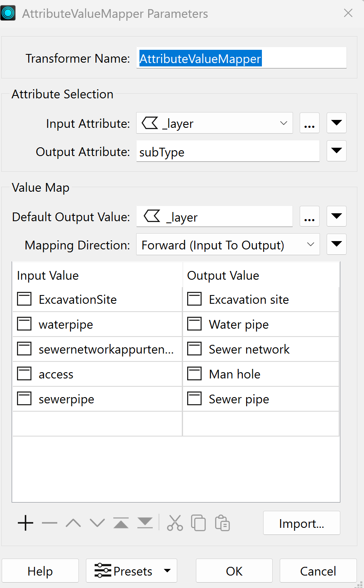Open the Input Attribute options arrow menu
Viewport: 364px width, 588px height.
click(337, 123)
